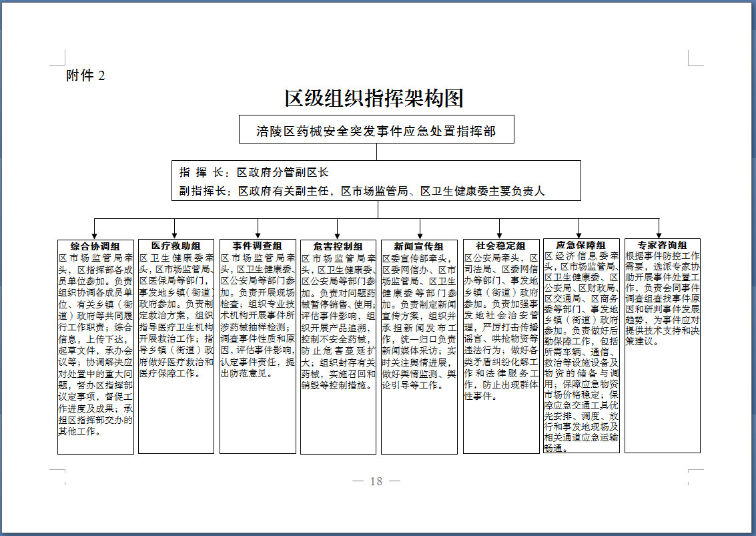The image size is (756, 536).
Task: Click the 事件调查组 heading
Action: point(257,246)
